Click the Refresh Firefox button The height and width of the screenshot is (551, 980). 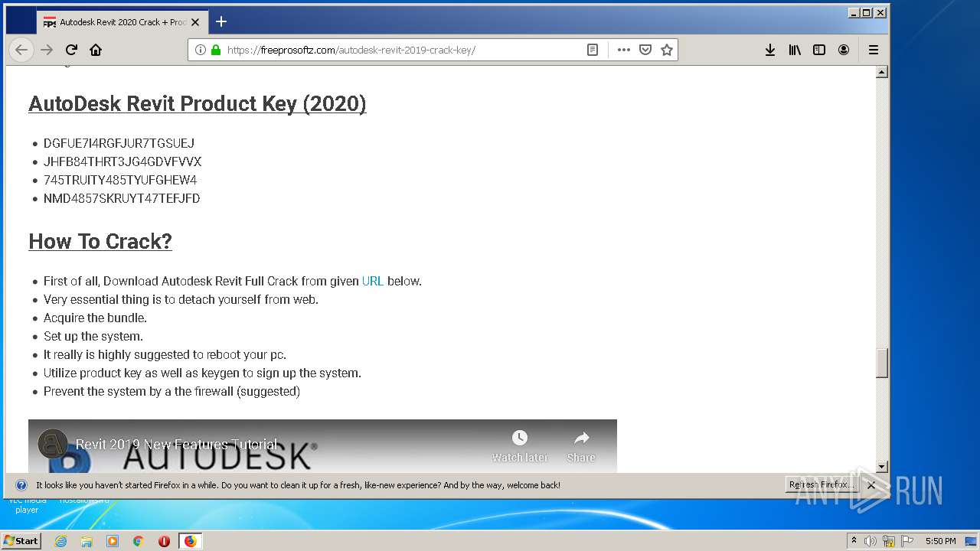point(822,484)
